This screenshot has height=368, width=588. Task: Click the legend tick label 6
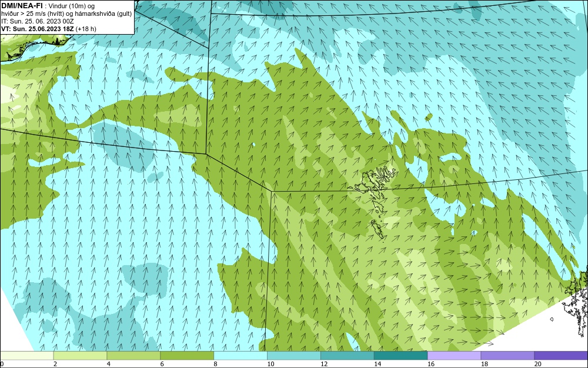(x=162, y=364)
